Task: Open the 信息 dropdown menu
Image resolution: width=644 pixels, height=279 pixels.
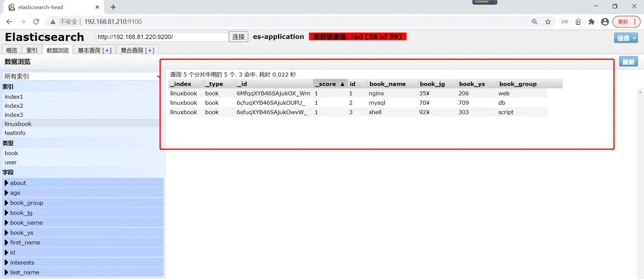Action: [626, 38]
